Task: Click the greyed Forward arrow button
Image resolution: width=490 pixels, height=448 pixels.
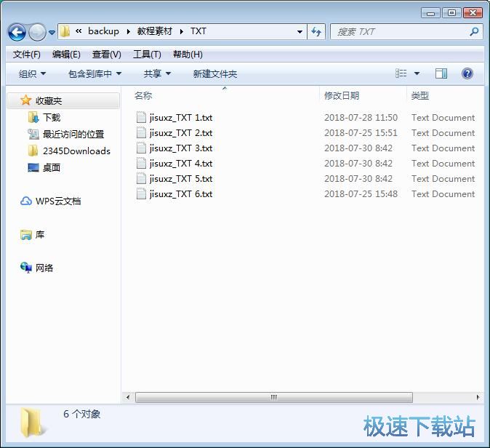Action: coord(37,32)
